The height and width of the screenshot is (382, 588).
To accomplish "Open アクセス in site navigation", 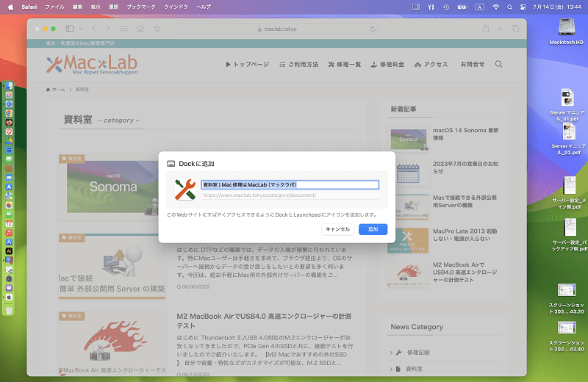I will pos(431,65).
